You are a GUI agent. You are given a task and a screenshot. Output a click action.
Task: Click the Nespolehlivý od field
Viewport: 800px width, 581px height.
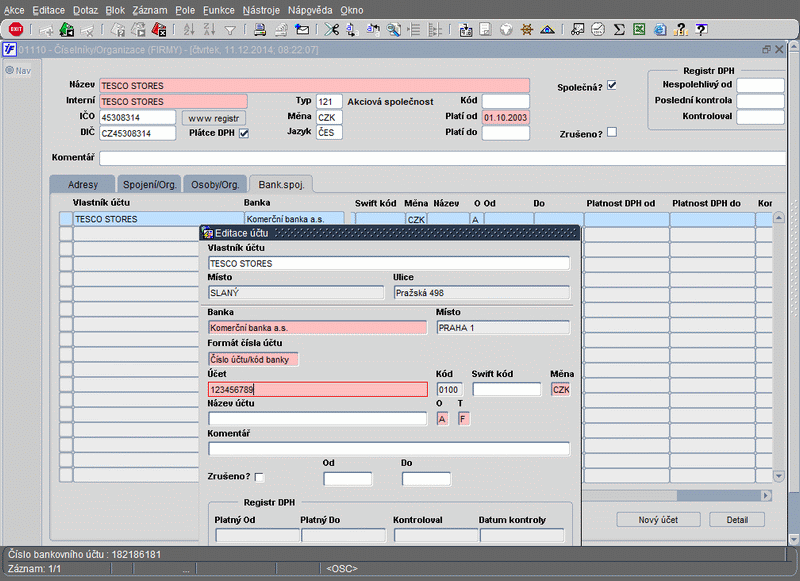760,85
